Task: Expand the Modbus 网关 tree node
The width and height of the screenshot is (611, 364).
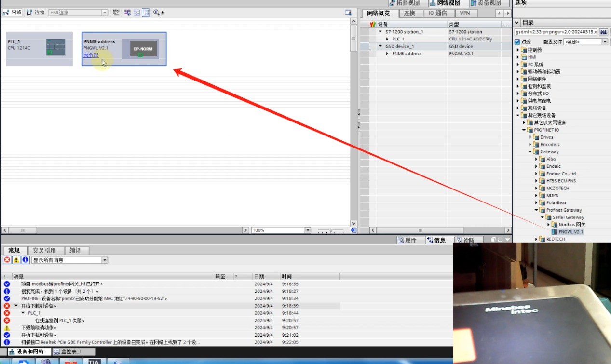Action: pos(549,225)
